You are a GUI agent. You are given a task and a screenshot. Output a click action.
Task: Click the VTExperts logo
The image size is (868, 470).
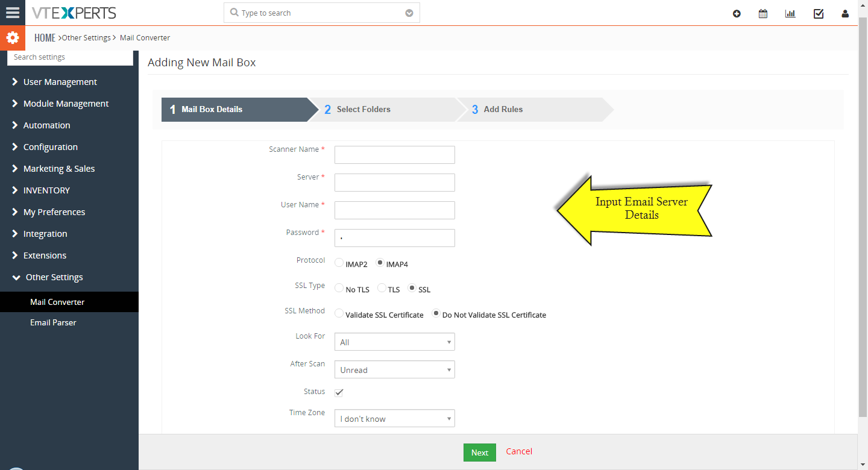click(x=74, y=13)
